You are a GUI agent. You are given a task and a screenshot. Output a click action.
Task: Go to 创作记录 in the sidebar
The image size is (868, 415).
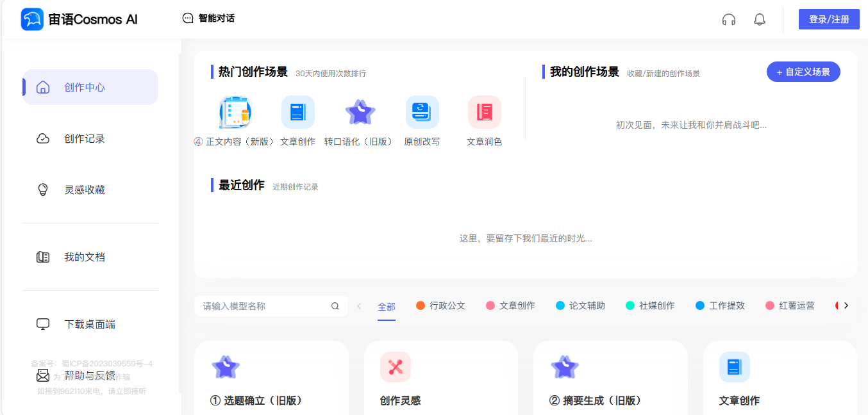tap(84, 139)
